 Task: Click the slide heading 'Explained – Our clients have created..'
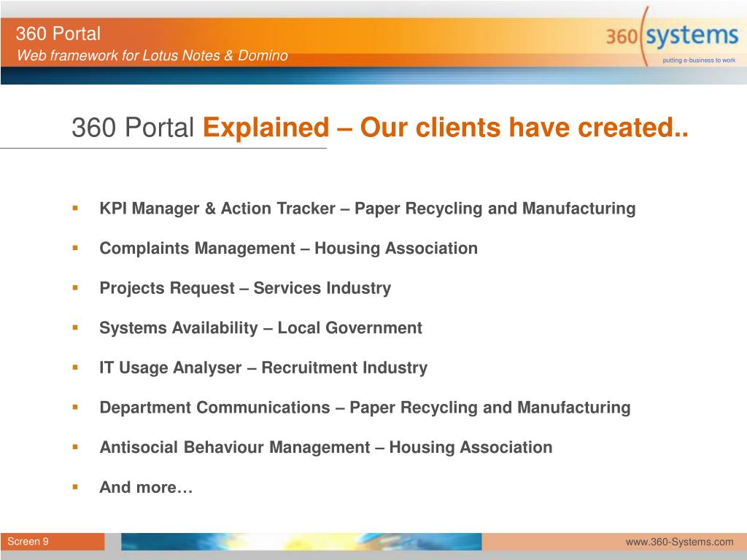click(x=446, y=128)
